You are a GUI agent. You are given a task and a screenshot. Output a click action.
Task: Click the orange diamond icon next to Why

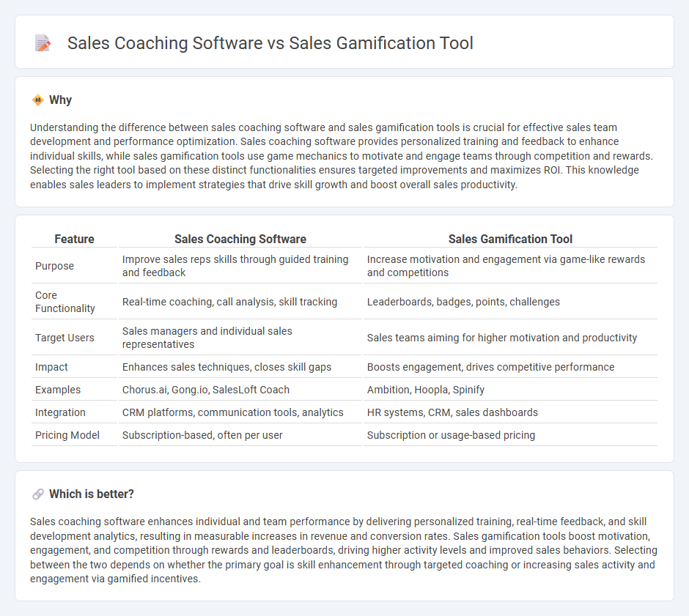coord(38,100)
